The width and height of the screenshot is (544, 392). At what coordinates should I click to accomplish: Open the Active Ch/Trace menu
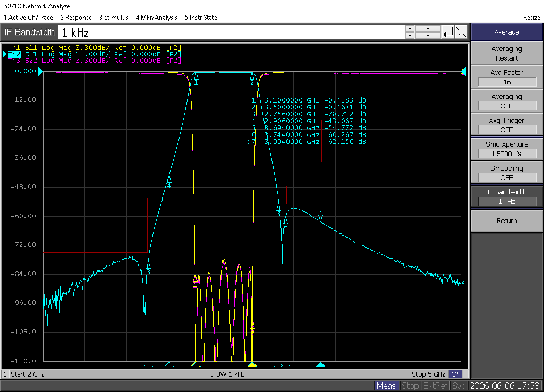29,18
